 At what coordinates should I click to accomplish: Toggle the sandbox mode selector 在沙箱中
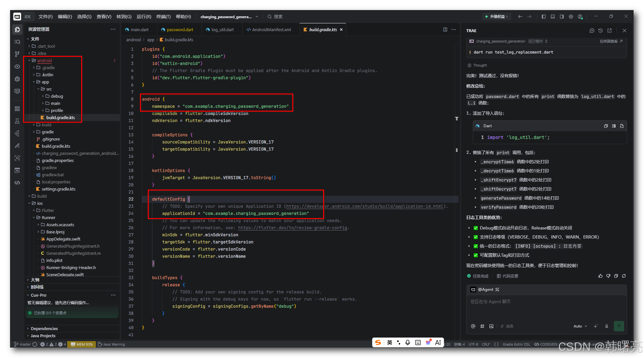[538, 41]
